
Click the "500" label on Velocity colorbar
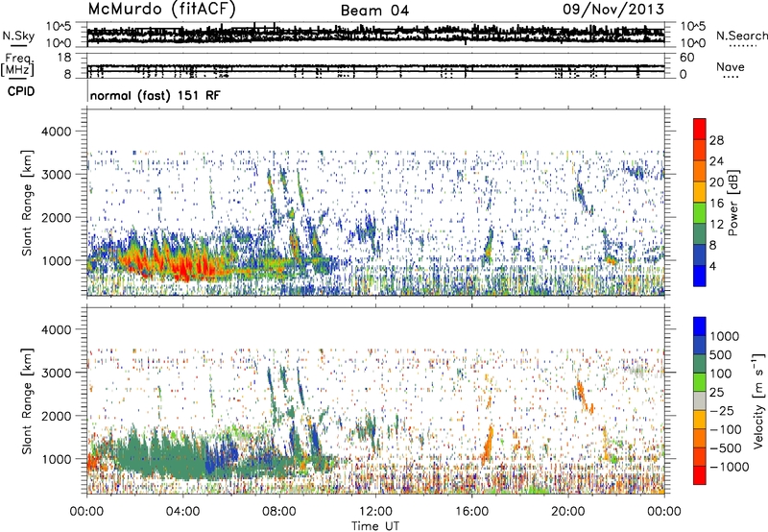tap(721, 355)
